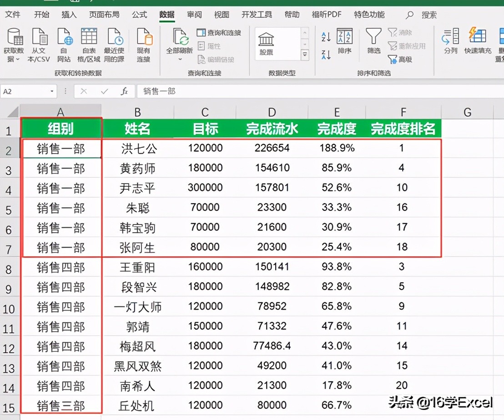Screen dimensions: 504x420
Task: Click header cell 完成流水
Action: coord(272,129)
